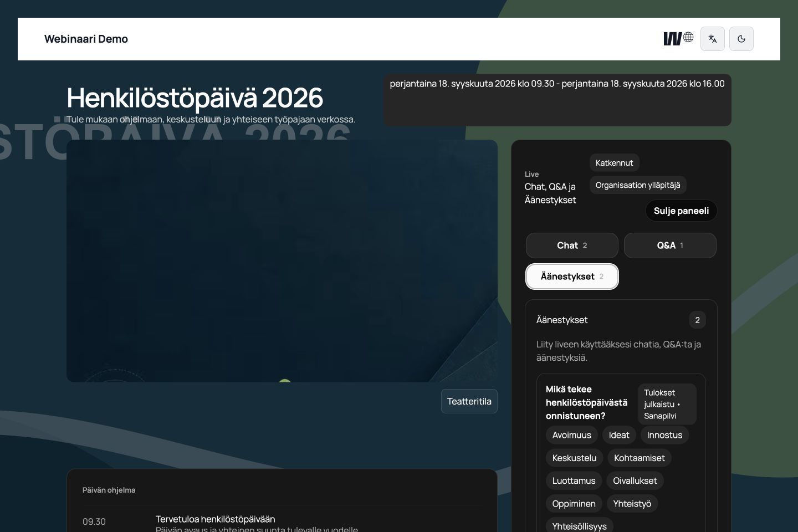
Task: Click the video player area
Action: click(x=282, y=260)
